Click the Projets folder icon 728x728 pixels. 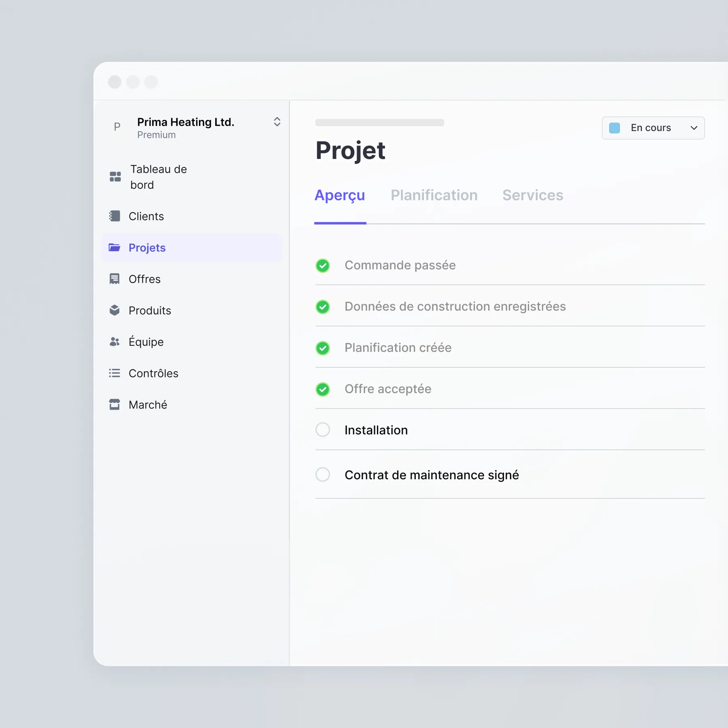pyautogui.click(x=114, y=247)
